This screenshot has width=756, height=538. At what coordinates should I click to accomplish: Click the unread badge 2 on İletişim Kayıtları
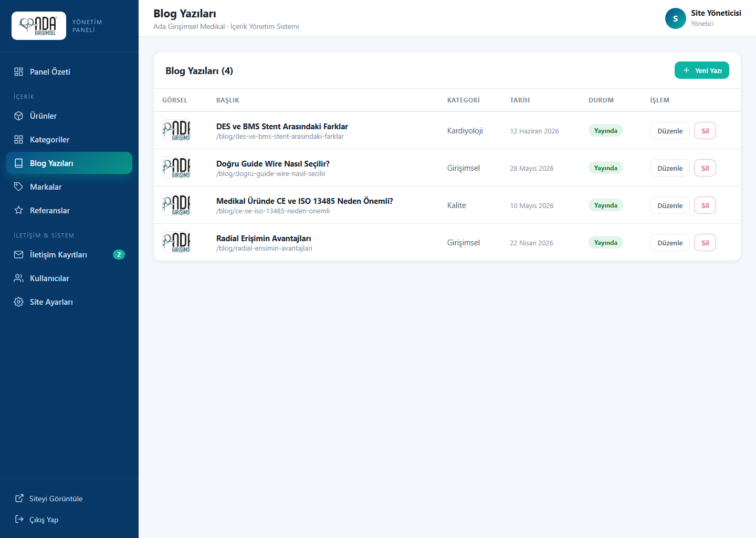(x=119, y=254)
